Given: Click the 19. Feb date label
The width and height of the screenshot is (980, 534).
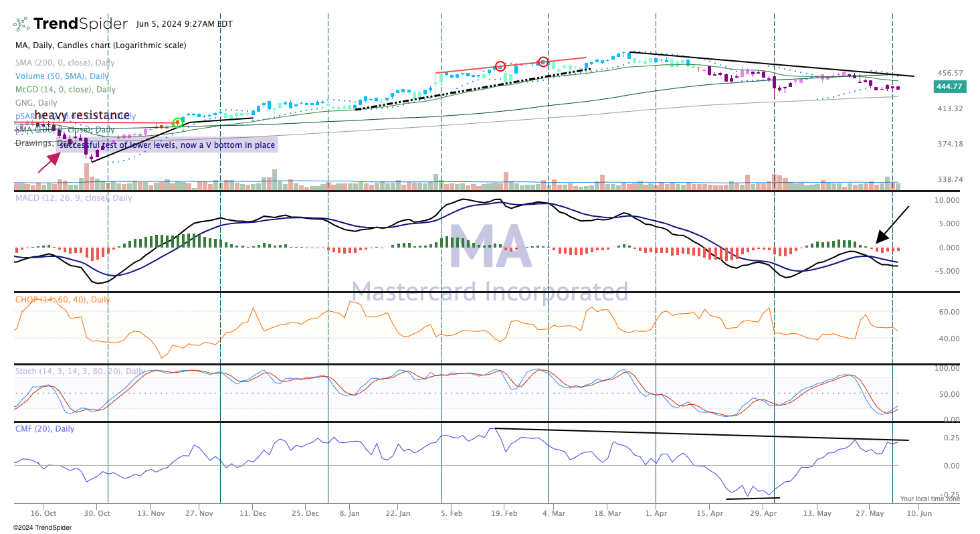Looking at the screenshot, I should [x=504, y=513].
